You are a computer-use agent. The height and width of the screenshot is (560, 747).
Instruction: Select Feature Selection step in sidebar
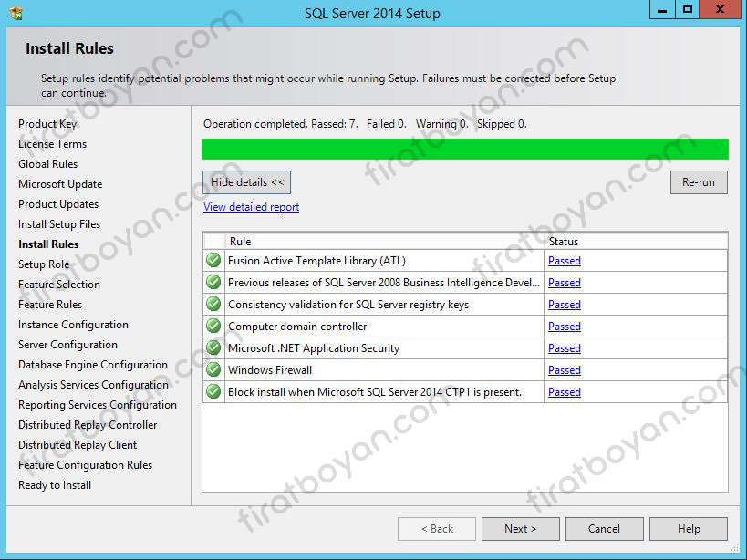click(x=59, y=285)
